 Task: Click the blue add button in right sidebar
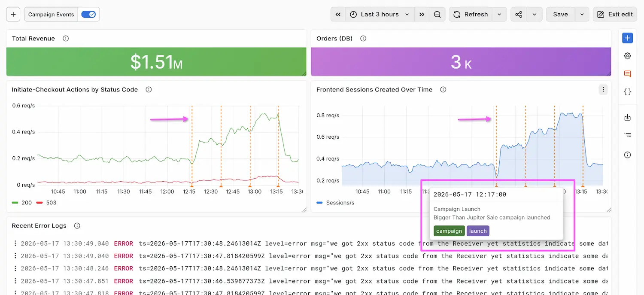pos(628,38)
